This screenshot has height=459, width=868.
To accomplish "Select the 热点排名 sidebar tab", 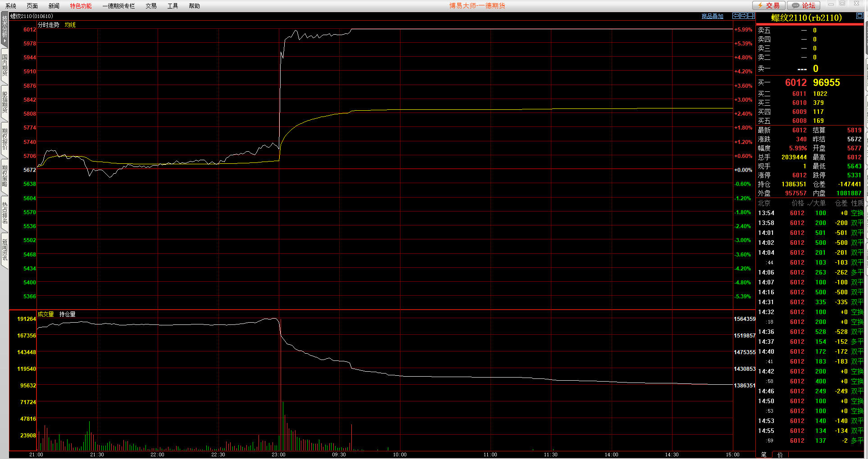I will point(5,213).
